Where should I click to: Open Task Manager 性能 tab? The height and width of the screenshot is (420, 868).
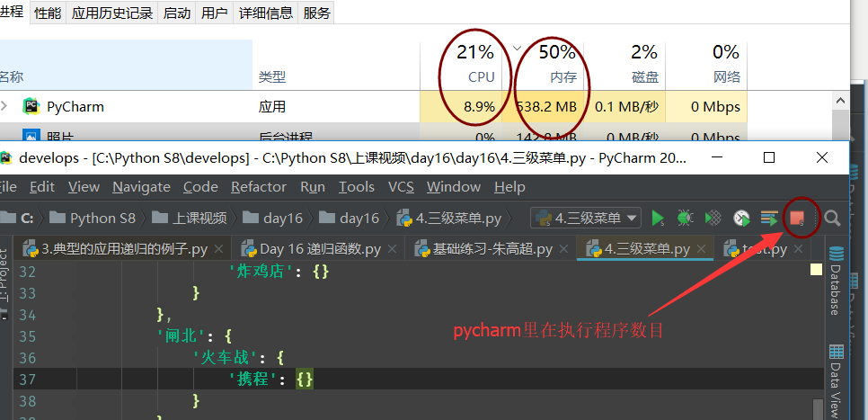pos(48,13)
